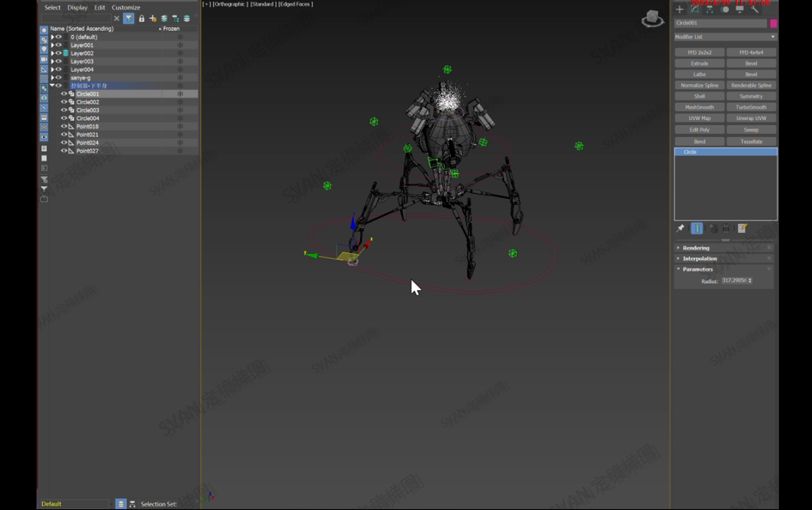
Task: Click the Pin Stack icon
Action: point(680,228)
